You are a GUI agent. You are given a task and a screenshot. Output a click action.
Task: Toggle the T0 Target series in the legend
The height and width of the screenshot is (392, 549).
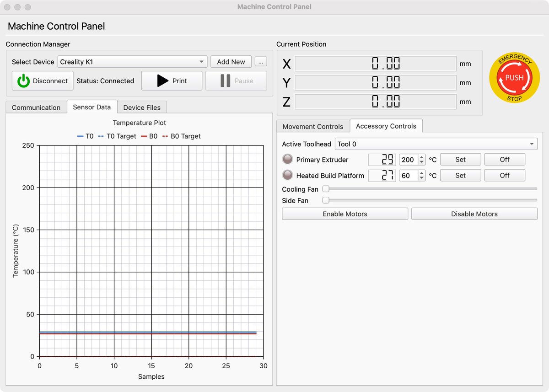(x=117, y=136)
